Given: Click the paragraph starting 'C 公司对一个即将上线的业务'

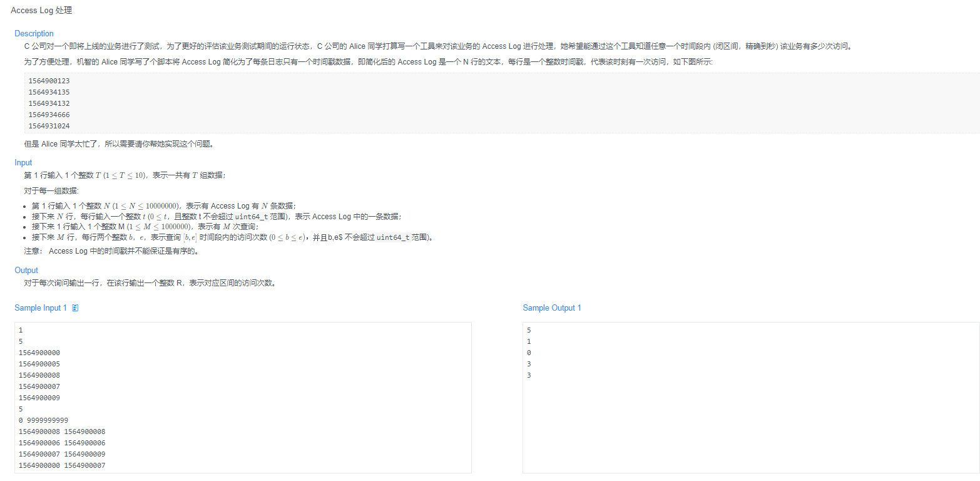Looking at the screenshot, I should (438, 46).
